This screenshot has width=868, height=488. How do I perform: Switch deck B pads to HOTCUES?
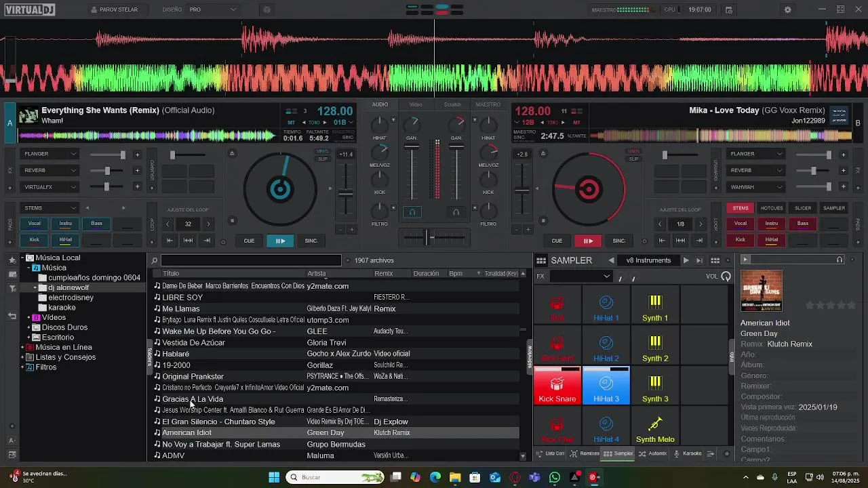772,208
